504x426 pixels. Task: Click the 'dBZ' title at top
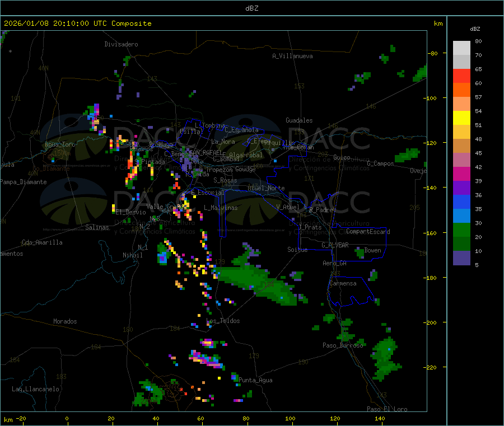click(251, 8)
